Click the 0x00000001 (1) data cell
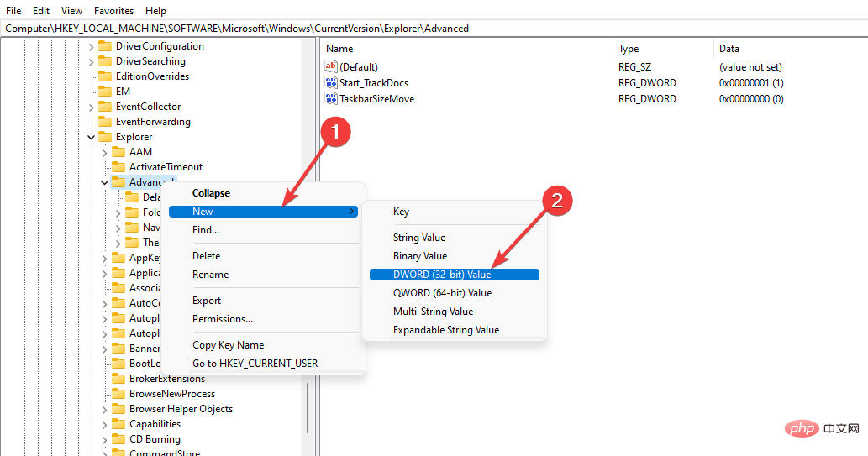Viewport: 868px width, 456px height. (x=751, y=83)
